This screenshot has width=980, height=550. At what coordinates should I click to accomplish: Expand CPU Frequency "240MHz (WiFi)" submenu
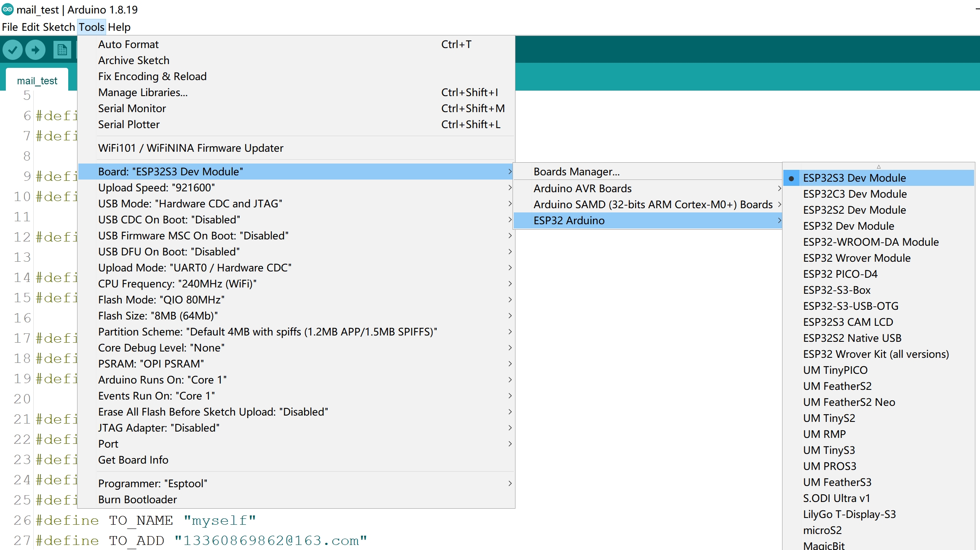point(296,284)
